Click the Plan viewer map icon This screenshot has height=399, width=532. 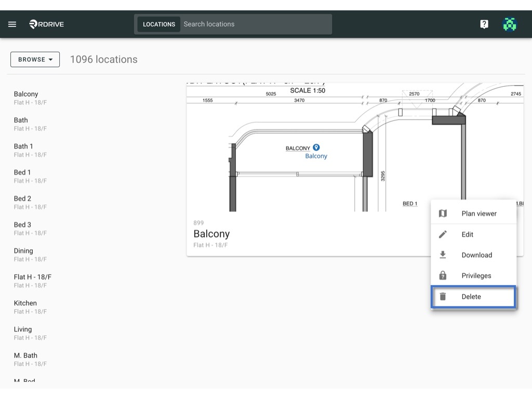[x=443, y=214]
